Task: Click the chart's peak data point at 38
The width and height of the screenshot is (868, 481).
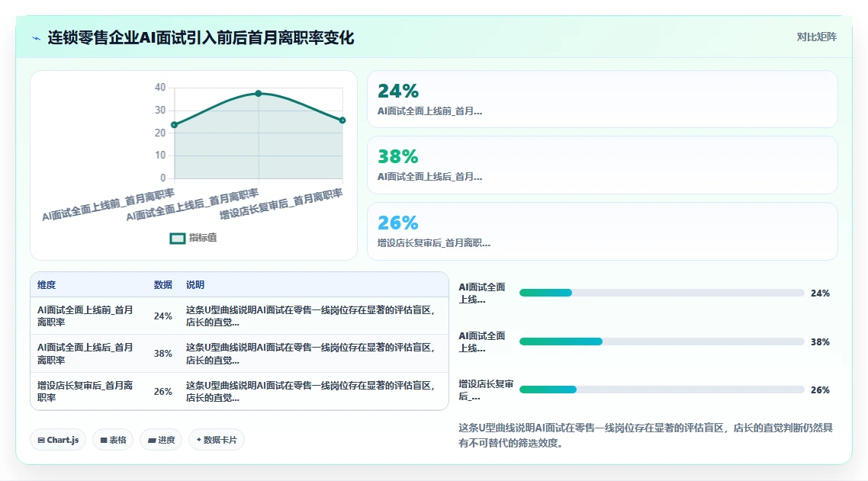Action: pos(259,94)
